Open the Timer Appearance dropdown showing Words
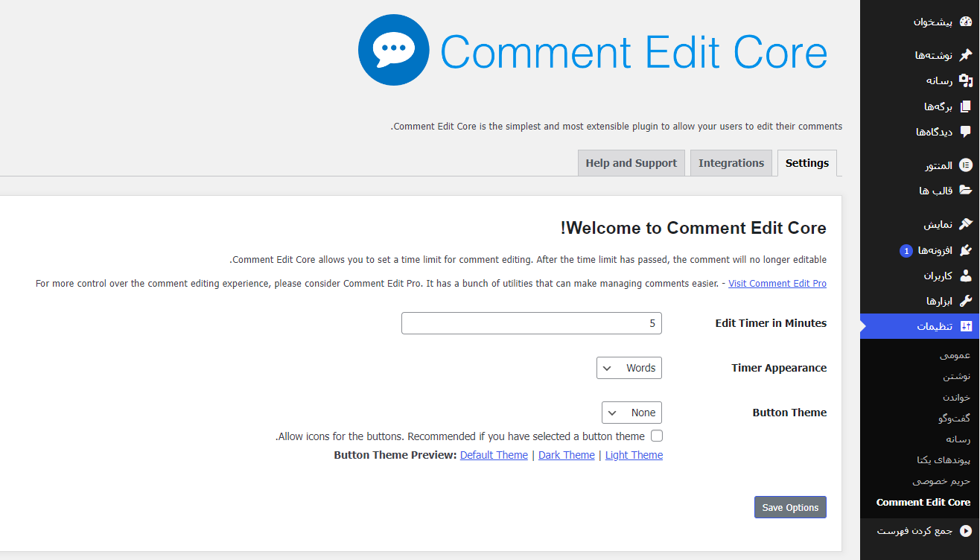This screenshot has height=560, width=980. point(629,367)
